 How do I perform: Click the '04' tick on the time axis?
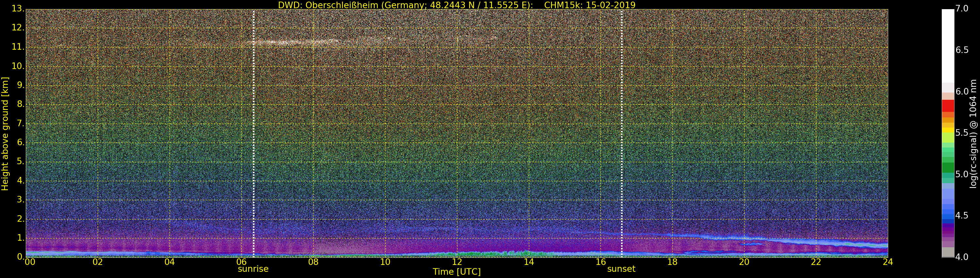pos(170,262)
